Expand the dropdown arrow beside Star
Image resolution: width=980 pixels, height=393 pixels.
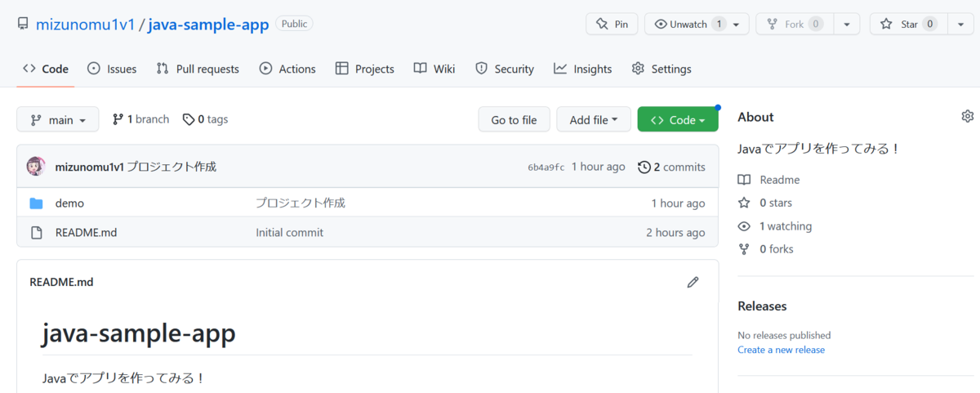tap(960, 25)
